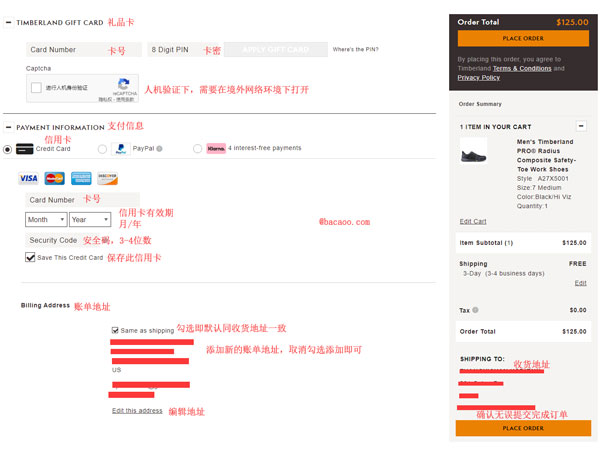Screen dimensions: 600x450
Task: Click the Discover card icon
Action: pyautogui.click(x=107, y=179)
